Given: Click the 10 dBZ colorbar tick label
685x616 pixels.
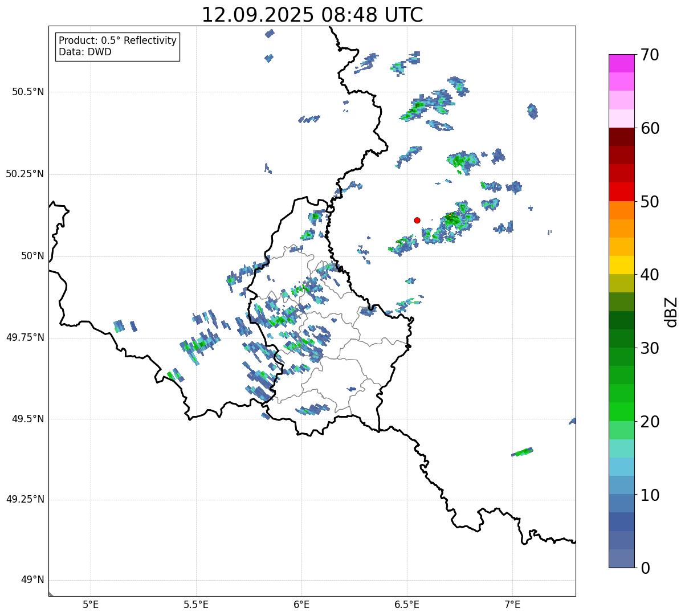Looking at the screenshot, I should pos(650,495).
